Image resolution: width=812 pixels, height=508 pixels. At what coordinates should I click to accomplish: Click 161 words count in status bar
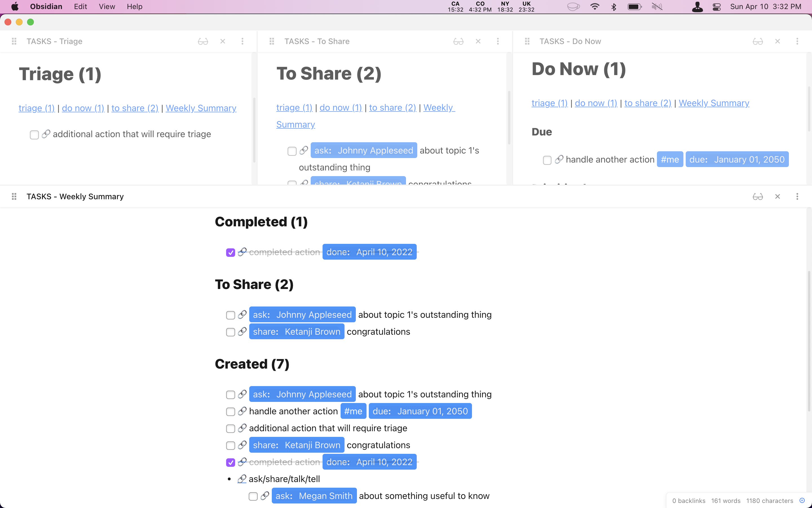(726, 501)
